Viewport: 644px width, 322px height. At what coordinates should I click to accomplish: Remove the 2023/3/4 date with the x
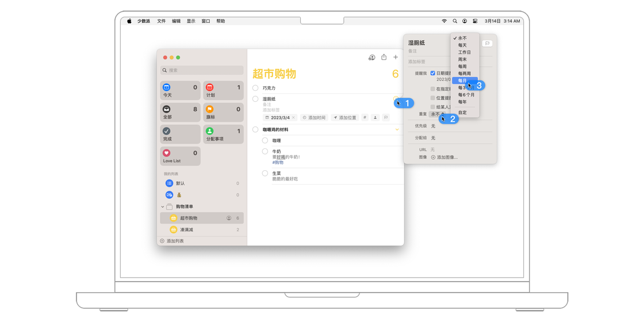click(x=293, y=117)
